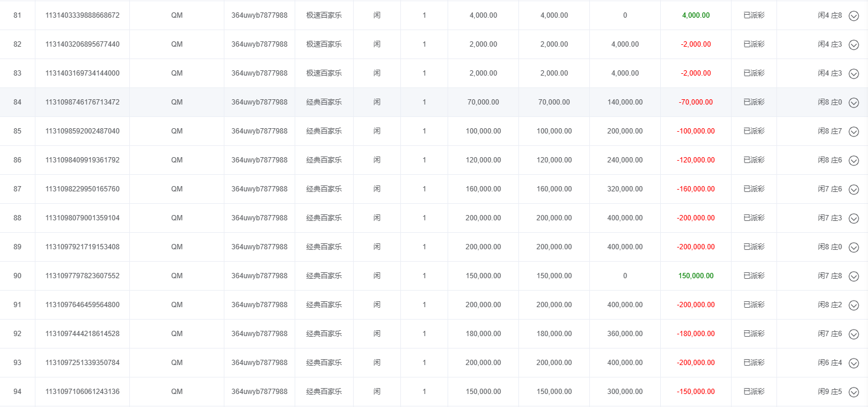Show details for row 87
Image resolution: width=868 pixels, height=407 pixels.
pos(853,190)
